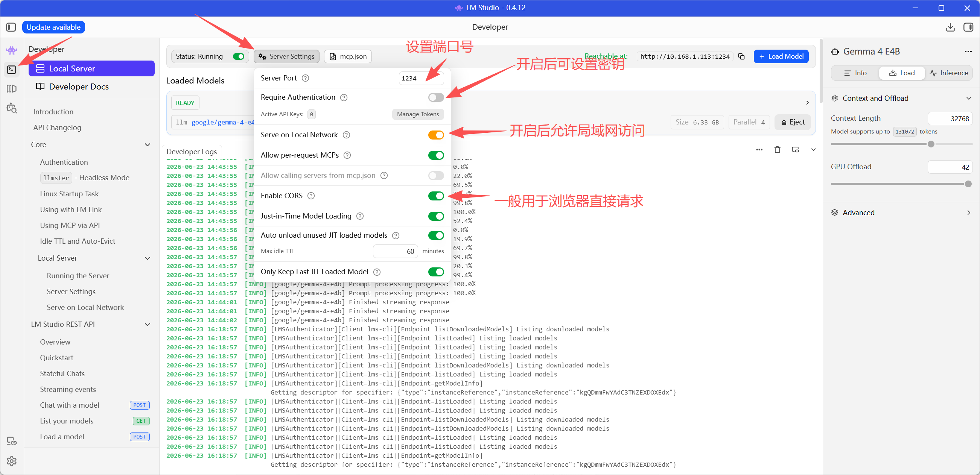Open the Developer terminal sidebar icon

pyautogui.click(x=11, y=70)
